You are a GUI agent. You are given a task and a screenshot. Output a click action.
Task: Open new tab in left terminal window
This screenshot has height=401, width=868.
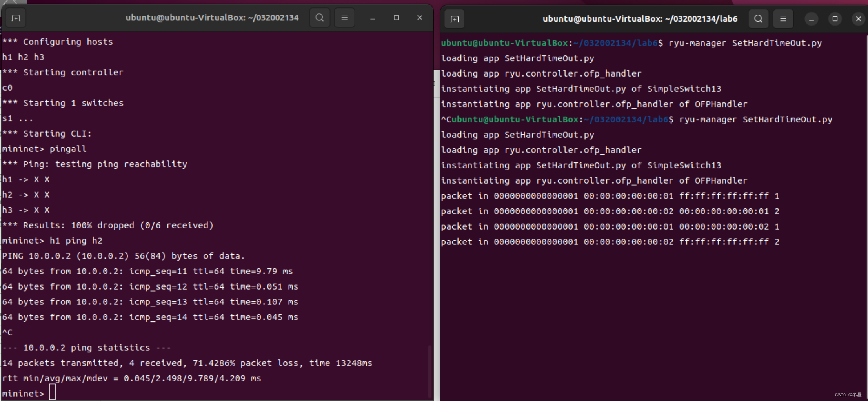click(x=16, y=18)
